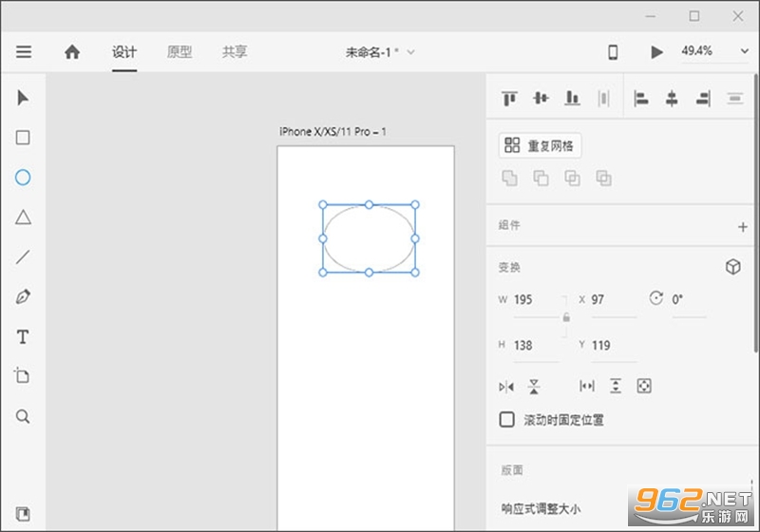The width and height of the screenshot is (760, 532).
Task: Select the Line tool
Action: click(23, 256)
